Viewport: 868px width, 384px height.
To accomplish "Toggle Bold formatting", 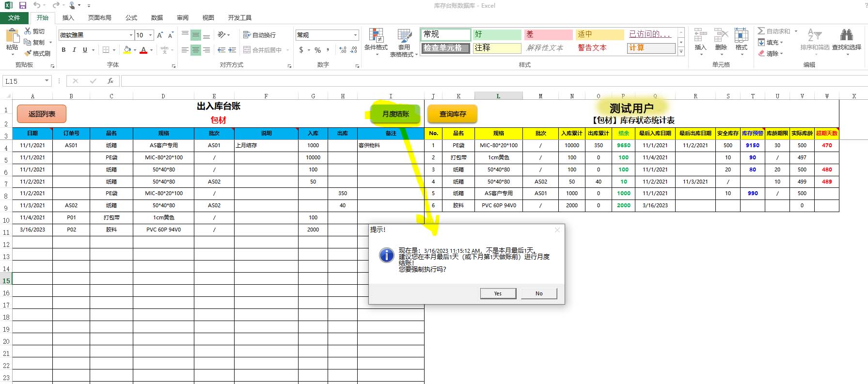I will point(63,50).
